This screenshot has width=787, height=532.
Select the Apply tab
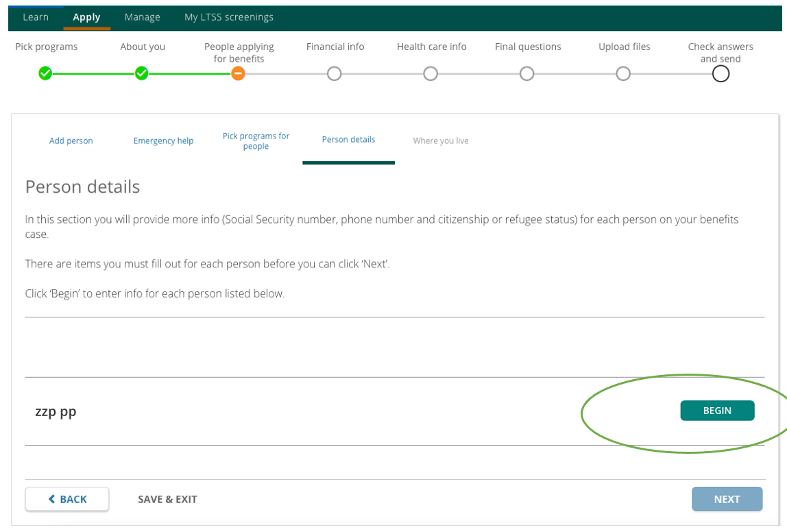(86, 17)
